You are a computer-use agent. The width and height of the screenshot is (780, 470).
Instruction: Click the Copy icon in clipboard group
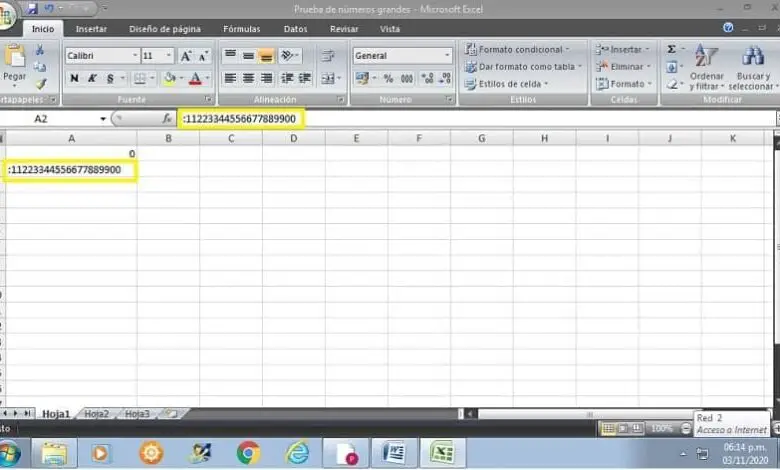(x=40, y=67)
